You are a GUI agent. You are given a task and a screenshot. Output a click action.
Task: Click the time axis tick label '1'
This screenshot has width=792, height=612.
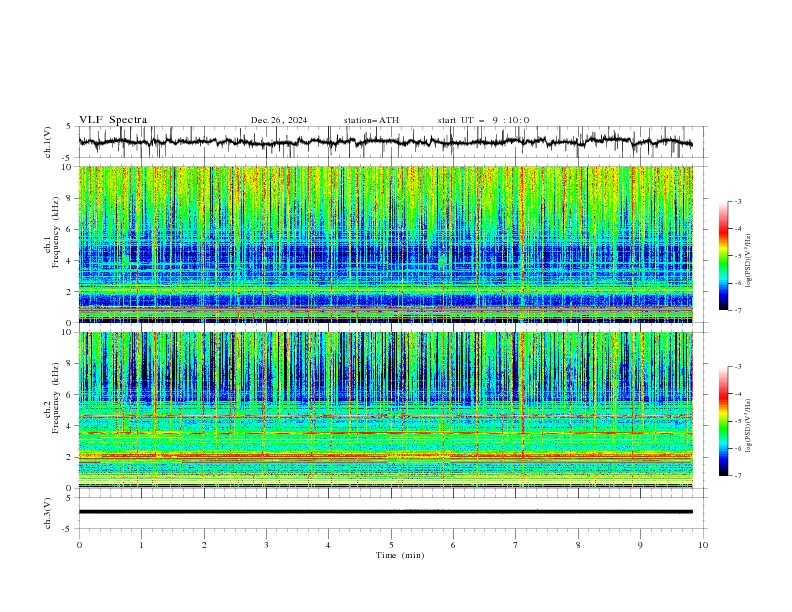click(141, 545)
